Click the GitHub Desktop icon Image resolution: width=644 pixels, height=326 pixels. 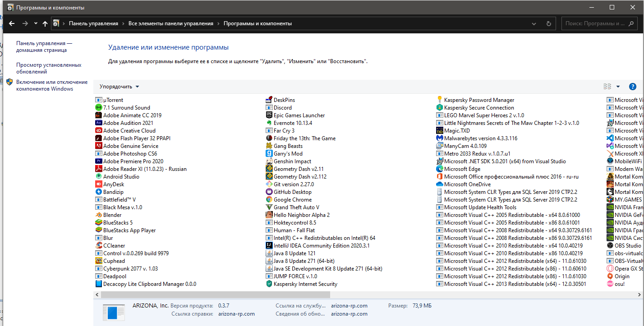[x=269, y=192]
